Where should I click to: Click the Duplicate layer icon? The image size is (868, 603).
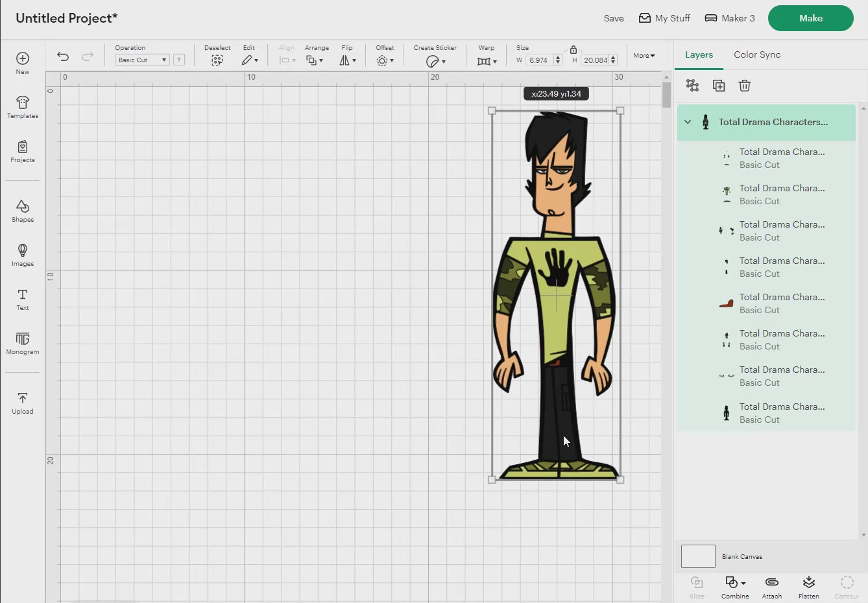tap(719, 86)
